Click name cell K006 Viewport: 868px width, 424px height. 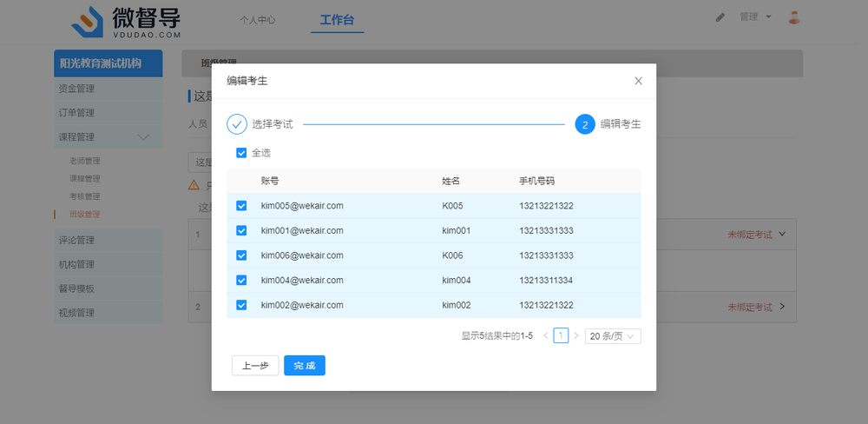point(452,255)
